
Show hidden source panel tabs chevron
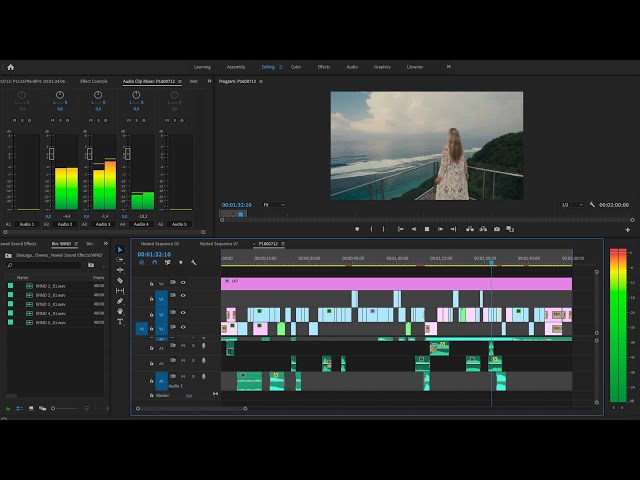(209, 81)
